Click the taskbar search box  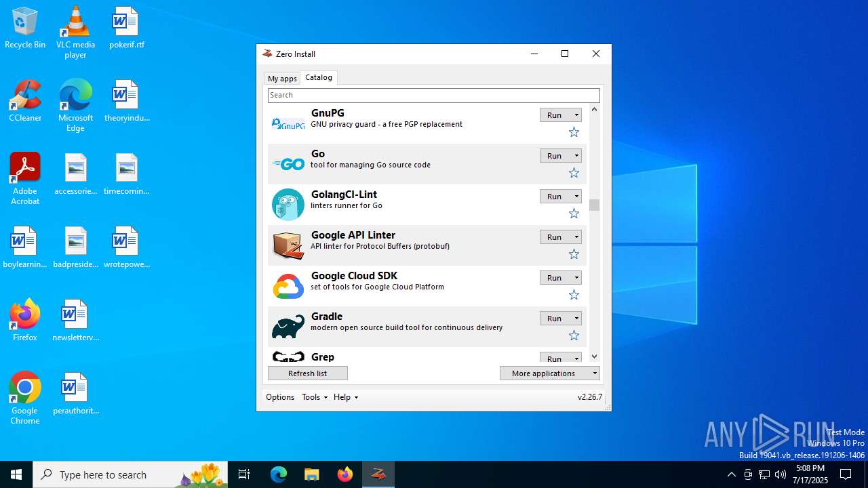[x=130, y=474]
